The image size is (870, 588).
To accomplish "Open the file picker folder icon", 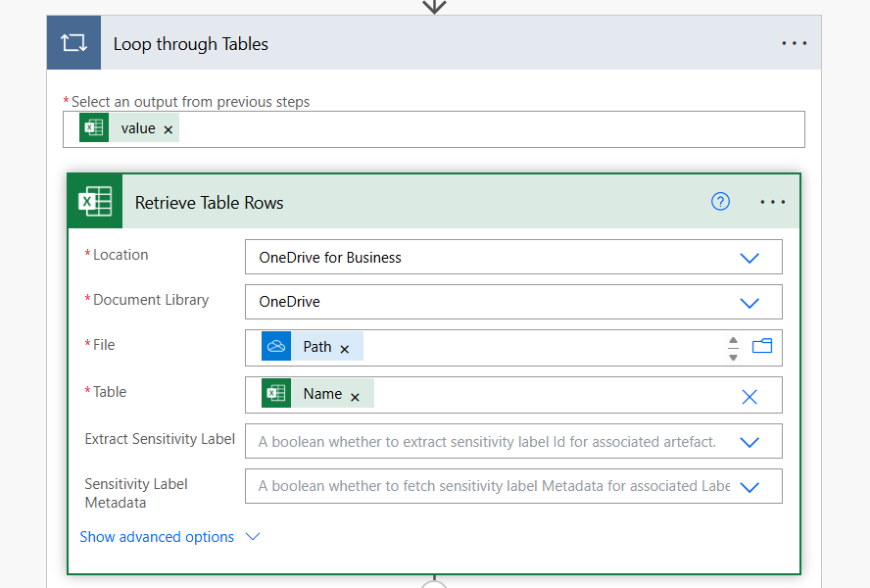I will pyautogui.click(x=762, y=346).
